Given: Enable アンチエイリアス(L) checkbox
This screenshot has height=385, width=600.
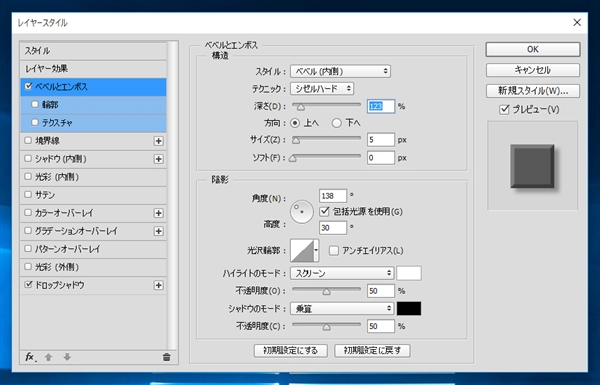Looking at the screenshot, I should pyautogui.click(x=334, y=251).
